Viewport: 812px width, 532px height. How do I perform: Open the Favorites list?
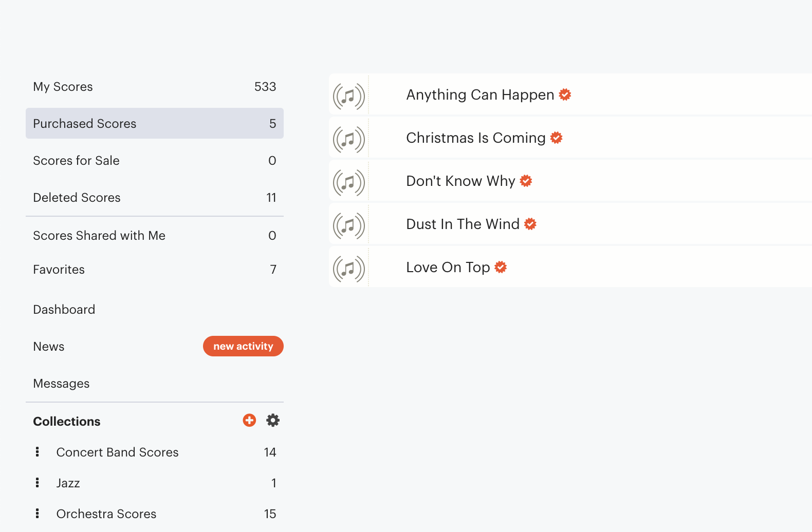[x=59, y=270]
